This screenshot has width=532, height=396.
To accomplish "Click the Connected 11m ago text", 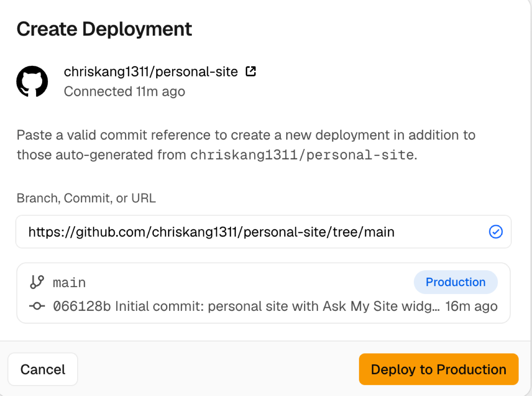I will point(124,91).
